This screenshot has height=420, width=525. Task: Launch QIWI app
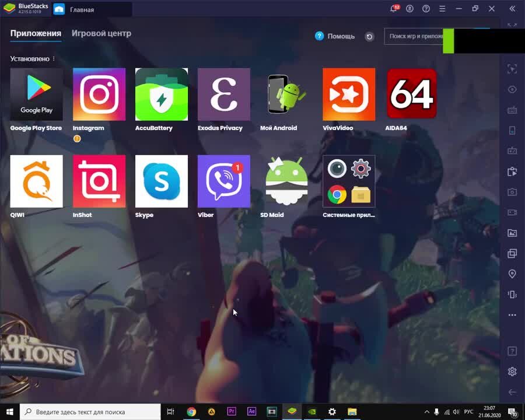[x=37, y=181]
